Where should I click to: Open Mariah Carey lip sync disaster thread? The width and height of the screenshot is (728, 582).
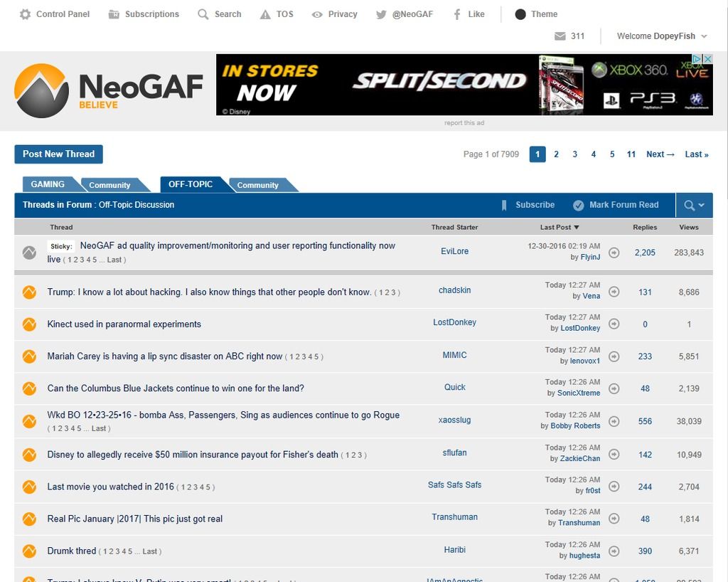(x=165, y=356)
